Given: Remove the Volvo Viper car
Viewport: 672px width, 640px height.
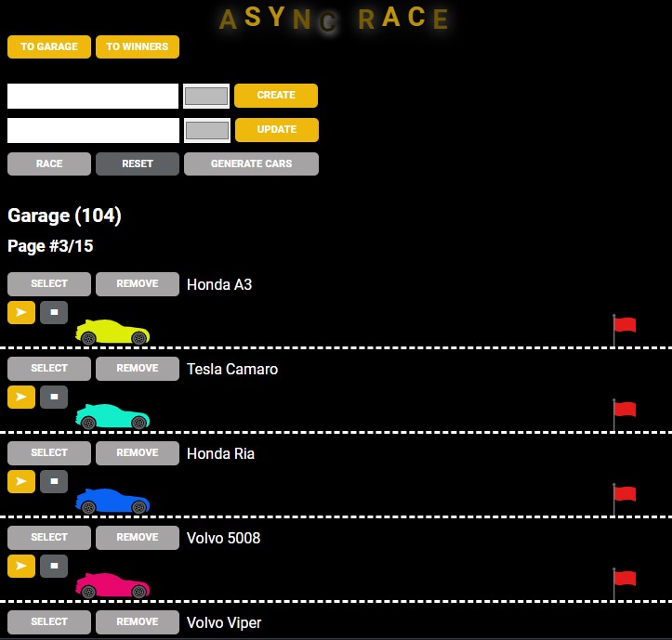Looking at the screenshot, I should coord(138,622).
